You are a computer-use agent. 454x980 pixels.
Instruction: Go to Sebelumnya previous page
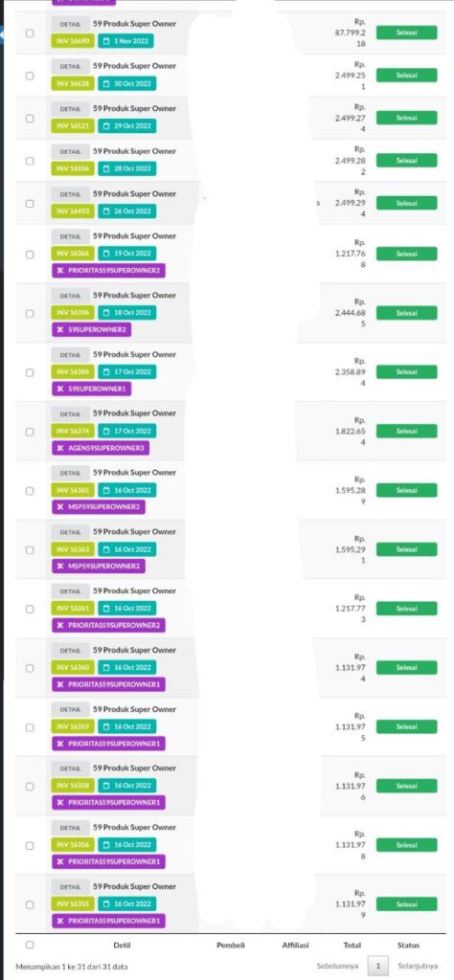(x=338, y=966)
